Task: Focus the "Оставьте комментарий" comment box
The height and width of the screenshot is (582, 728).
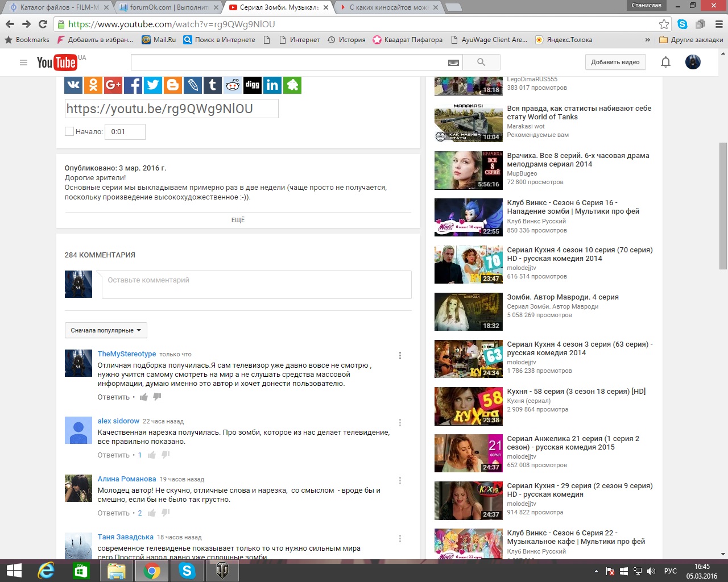Action: click(257, 285)
